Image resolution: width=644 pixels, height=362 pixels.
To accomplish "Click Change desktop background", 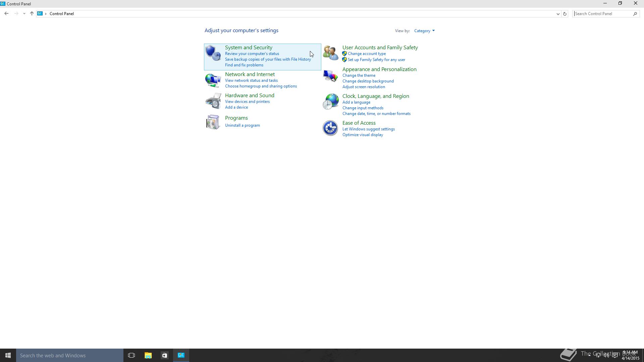I will pos(368,81).
